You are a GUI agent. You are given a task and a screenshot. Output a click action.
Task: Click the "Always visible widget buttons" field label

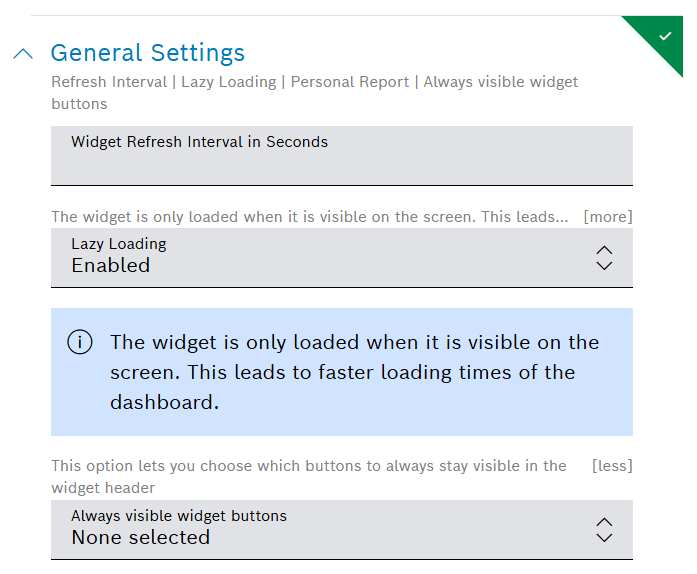(178, 516)
